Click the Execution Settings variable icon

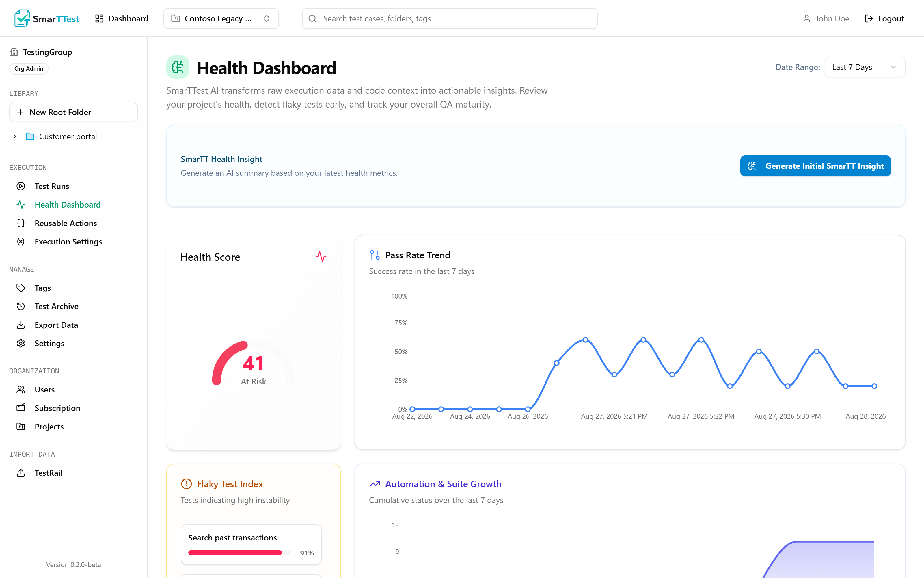(x=21, y=242)
